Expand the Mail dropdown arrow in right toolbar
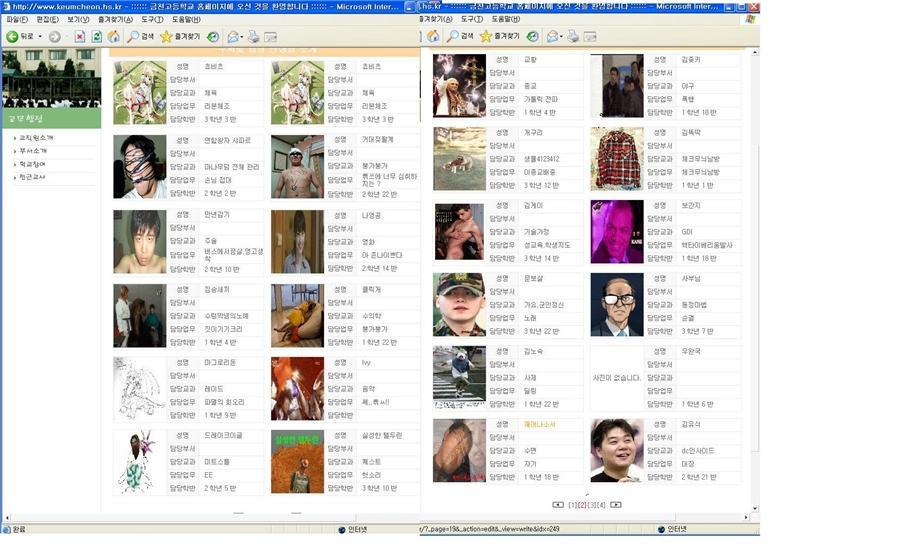The image size is (900, 556). click(561, 37)
